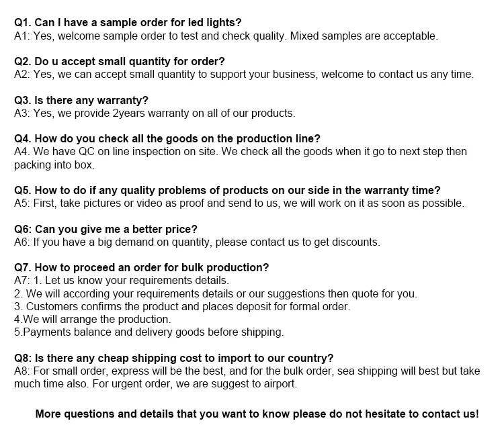This screenshot has width=504, height=425.
Task: Click the A3 2years warranty answer
Action: pos(155,113)
